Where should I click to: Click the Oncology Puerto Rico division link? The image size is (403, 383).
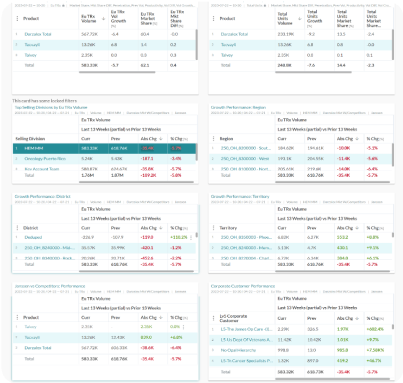point(45,159)
